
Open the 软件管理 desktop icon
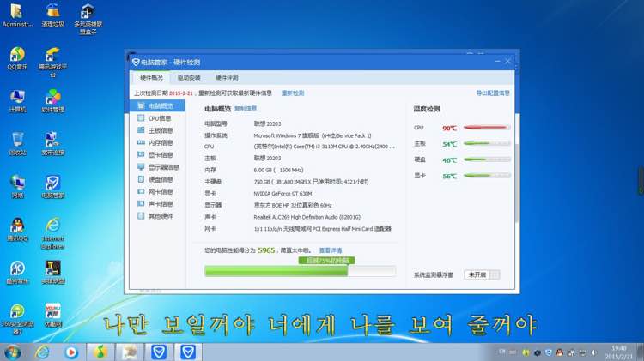click(x=52, y=101)
